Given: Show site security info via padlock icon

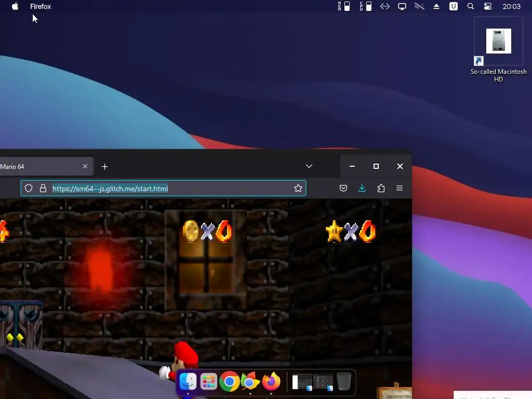Looking at the screenshot, I should [x=43, y=188].
